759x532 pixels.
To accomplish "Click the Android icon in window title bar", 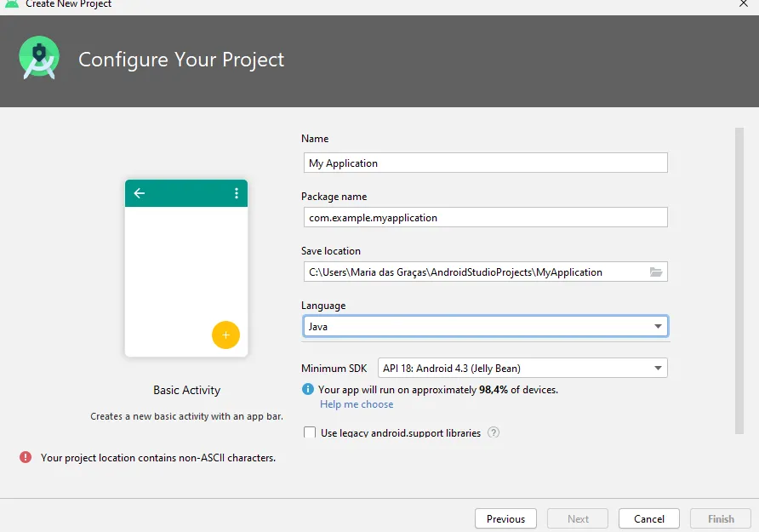I will pyautogui.click(x=12, y=4).
